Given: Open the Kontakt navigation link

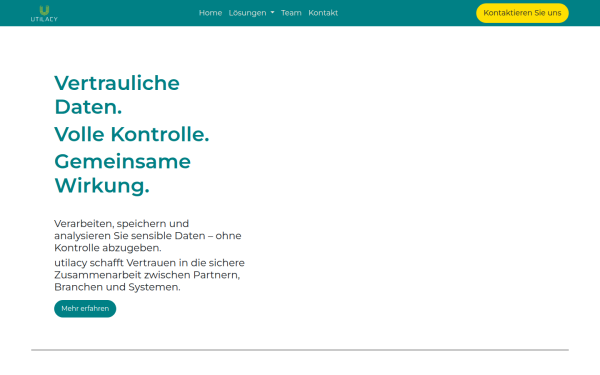Looking at the screenshot, I should click(x=323, y=13).
